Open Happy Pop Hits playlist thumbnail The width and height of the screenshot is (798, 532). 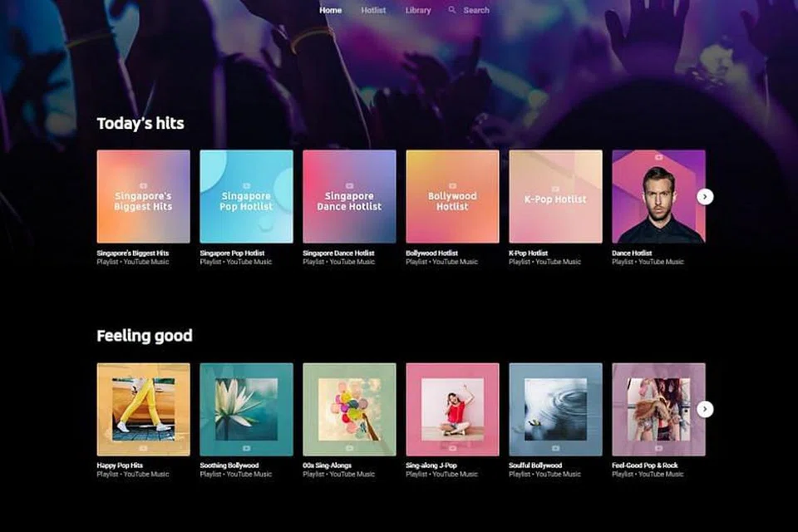click(143, 409)
